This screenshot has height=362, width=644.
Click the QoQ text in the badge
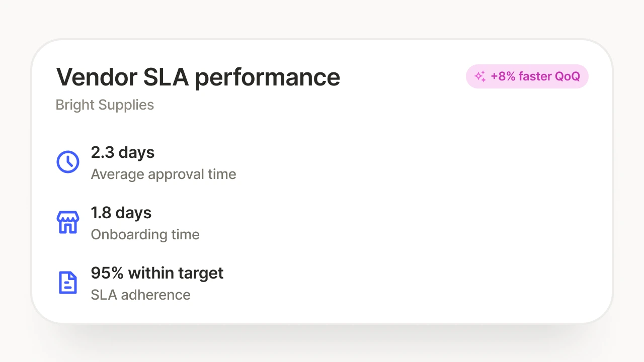(x=567, y=76)
